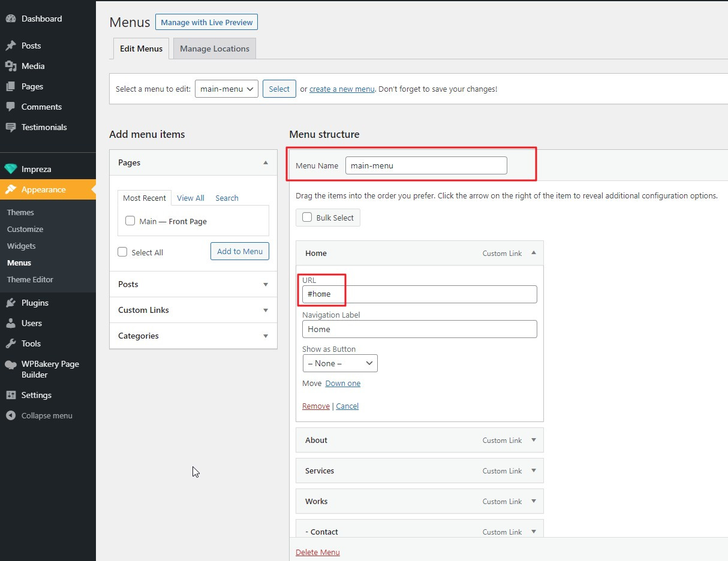Click the Plugins plug icon
This screenshot has width=728, height=561.
(x=11, y=303)
